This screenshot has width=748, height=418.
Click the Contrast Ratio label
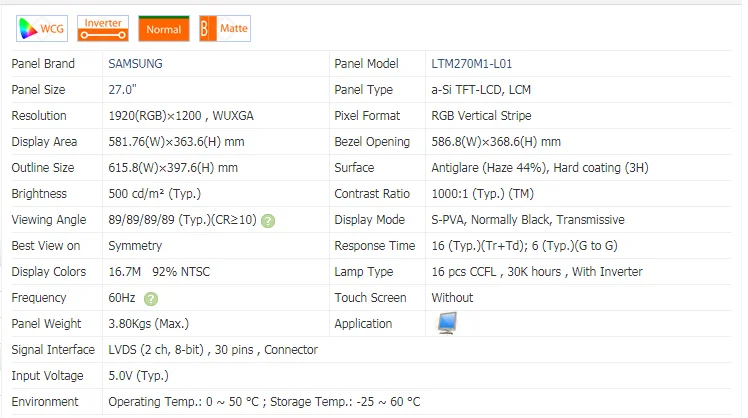coord(372,194)
